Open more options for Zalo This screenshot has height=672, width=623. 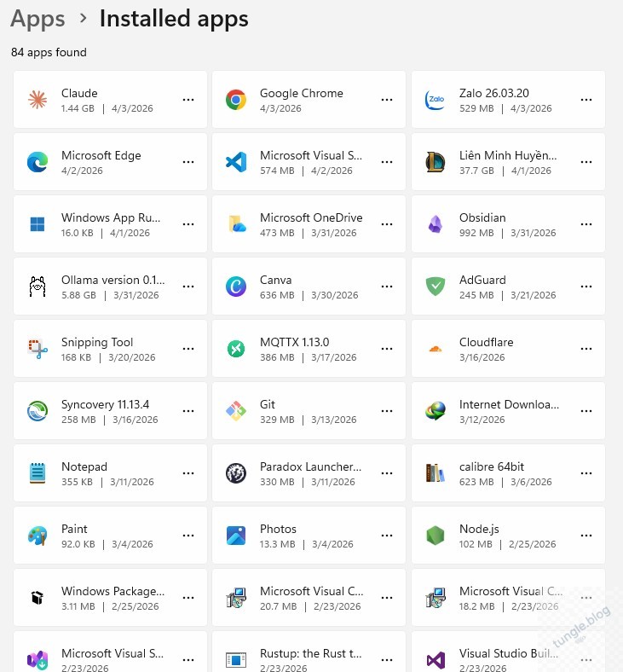tap(586, 100)
